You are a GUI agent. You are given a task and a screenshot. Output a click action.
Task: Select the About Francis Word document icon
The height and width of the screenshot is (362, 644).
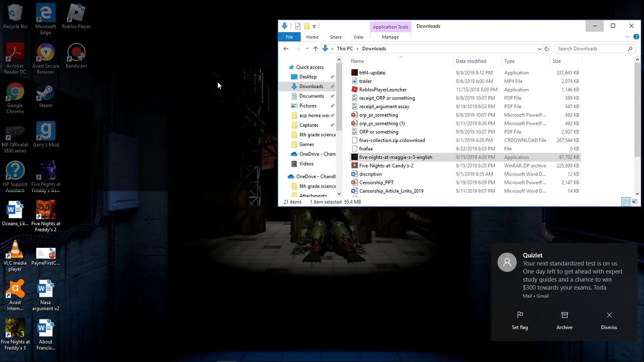[45, 335]
